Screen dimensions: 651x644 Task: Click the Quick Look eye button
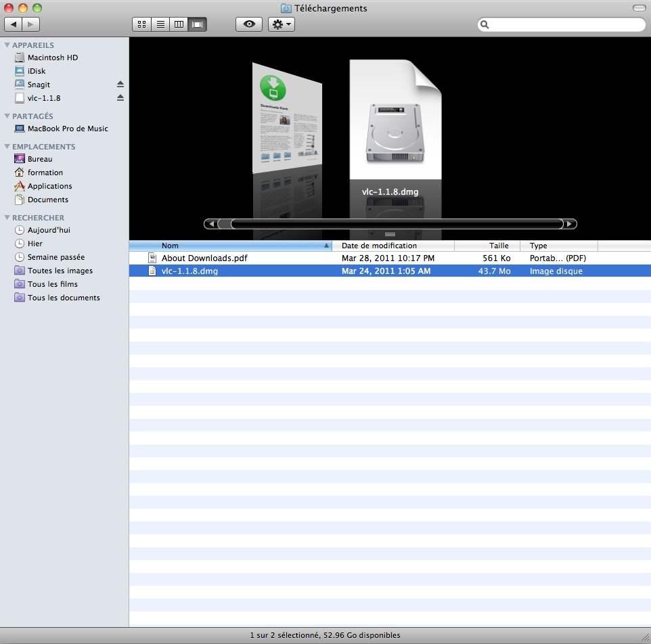(x=249, y=24)
